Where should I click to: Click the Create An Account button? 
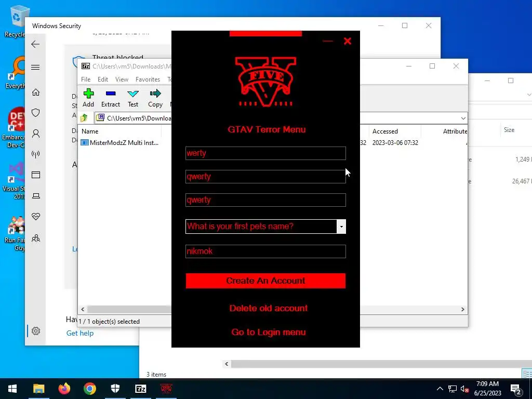tap(265, 281)
